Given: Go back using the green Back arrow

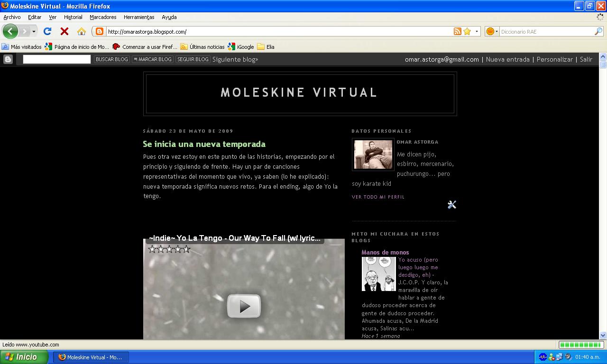Looking at the screenshot, I should tap(10, 31).
